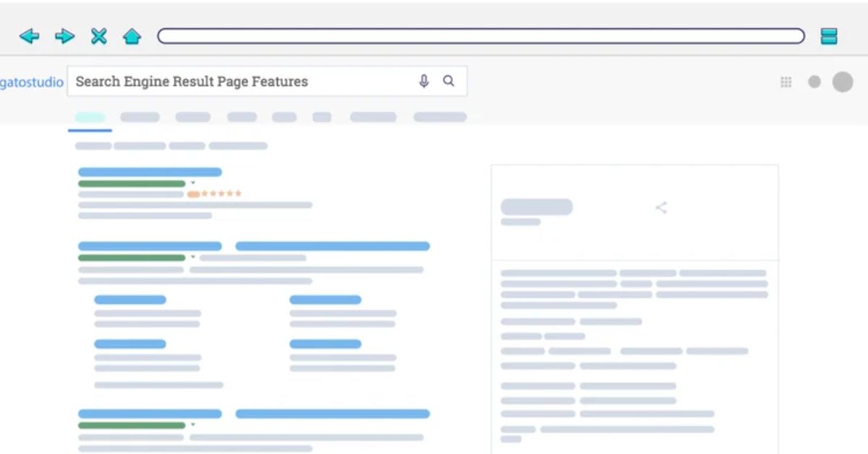Click the small notification circle icon
Viewport: 868px width, 454px height.
coord(814,82)
